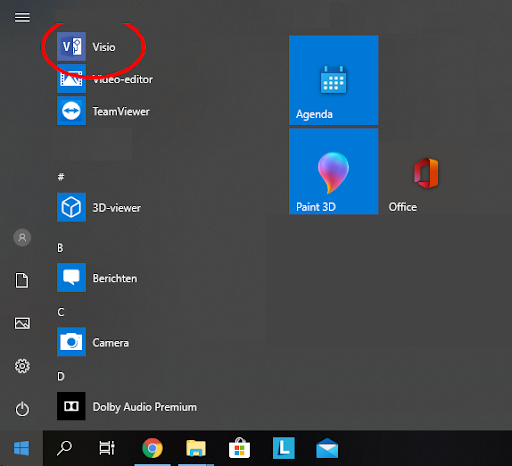Image resolution: width=512 pixels, height=466 pixels.
Task: Click the 'Camera' text label
Action: tap(111, 343)
